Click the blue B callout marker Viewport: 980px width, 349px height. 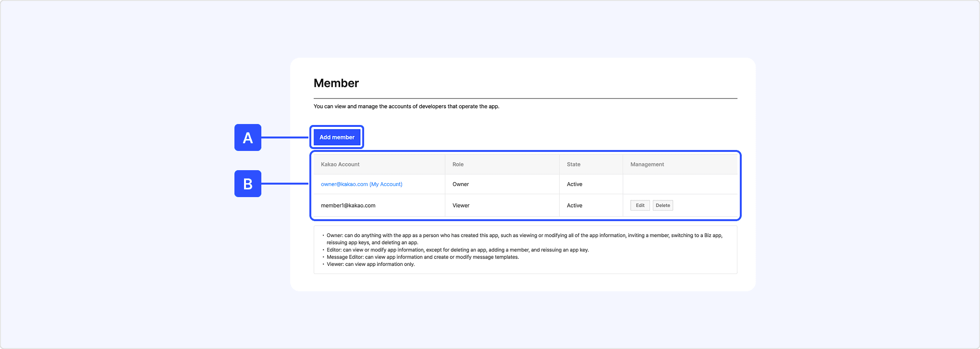coord(248,184)
